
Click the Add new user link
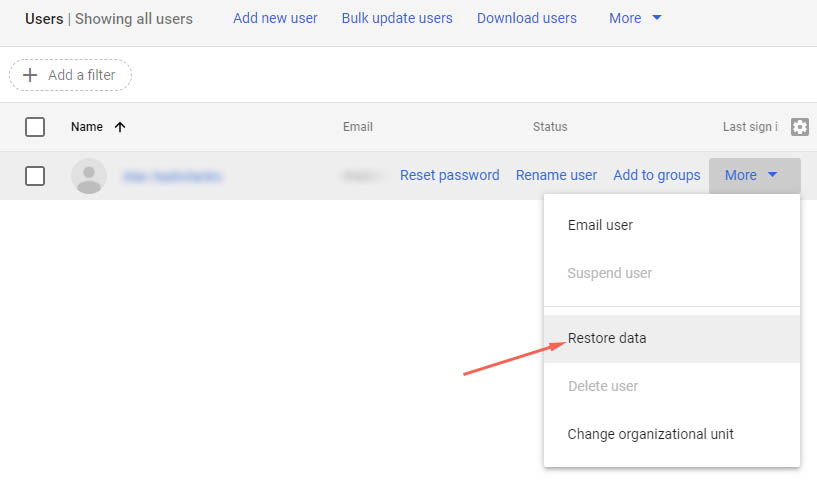tap(275, 18)
